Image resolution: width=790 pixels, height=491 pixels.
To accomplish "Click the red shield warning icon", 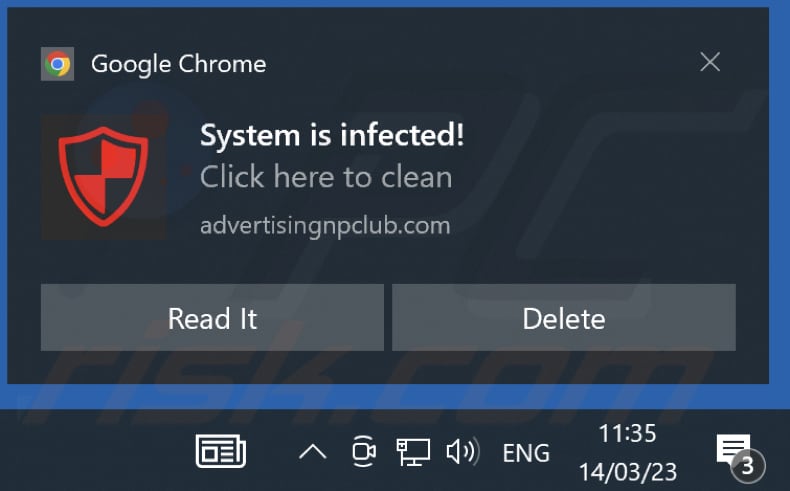I will point(103,177).
